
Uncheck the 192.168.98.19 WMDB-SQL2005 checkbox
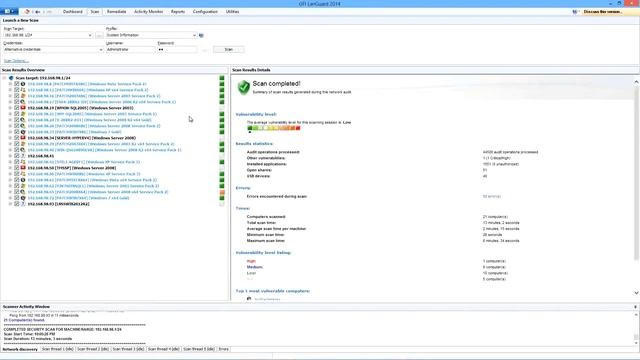pos(17,108)
